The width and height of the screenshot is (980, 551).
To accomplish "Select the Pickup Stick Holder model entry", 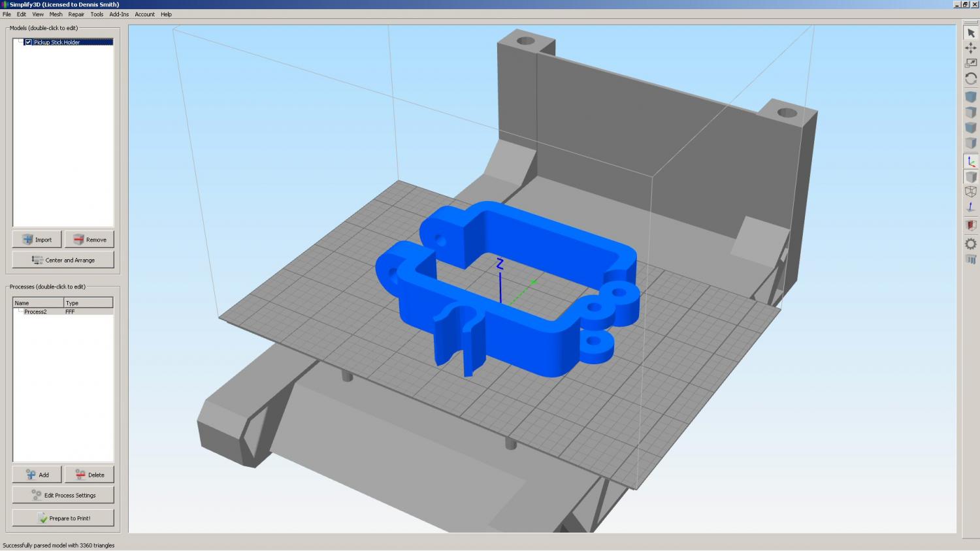I will [x=57, y=42].
